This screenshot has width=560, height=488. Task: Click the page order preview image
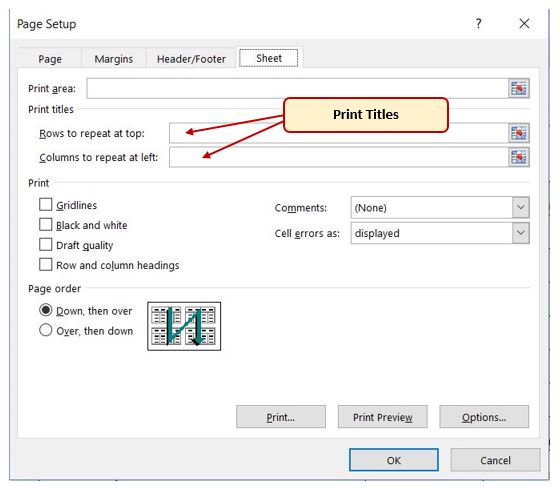click(184, 326)
